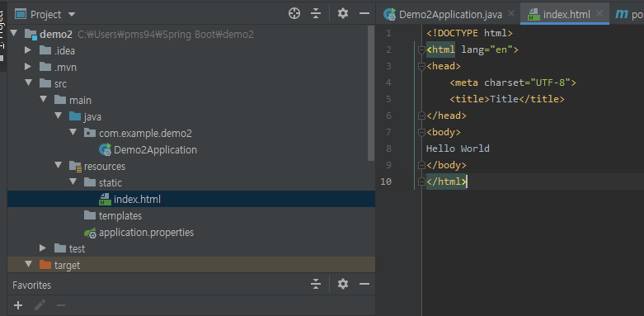
Task: Click the package icon for com.example.demo2
Action: (x=90, y=133)
